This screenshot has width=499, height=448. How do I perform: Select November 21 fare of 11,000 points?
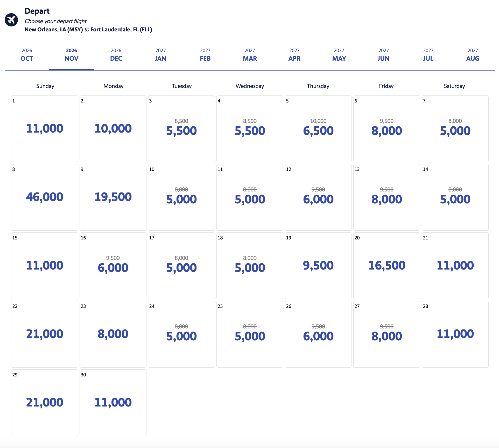point(455,266)
